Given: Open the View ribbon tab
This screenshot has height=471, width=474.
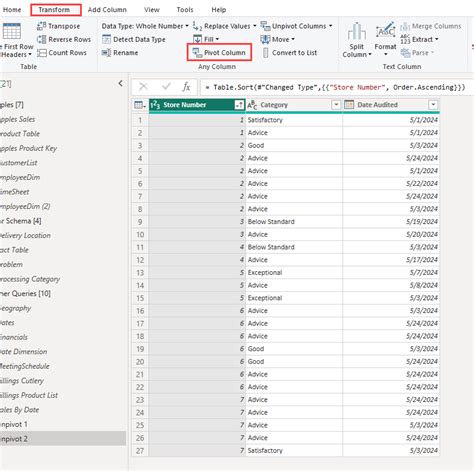Looking at the screenshot, I should 152,10.
